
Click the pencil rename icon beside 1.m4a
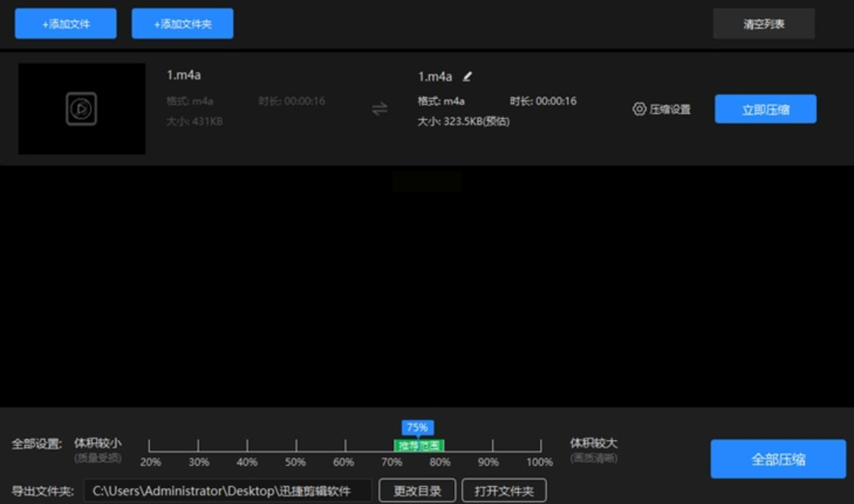(x=468, y=76)
